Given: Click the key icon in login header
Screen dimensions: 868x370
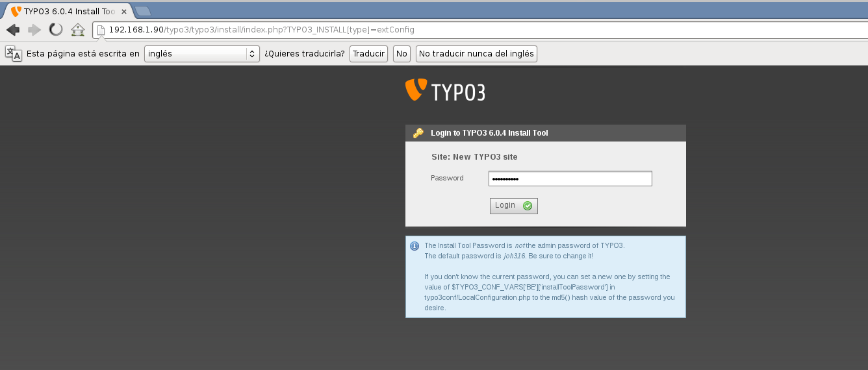Looking at the screenshot, I should point(418,133).
